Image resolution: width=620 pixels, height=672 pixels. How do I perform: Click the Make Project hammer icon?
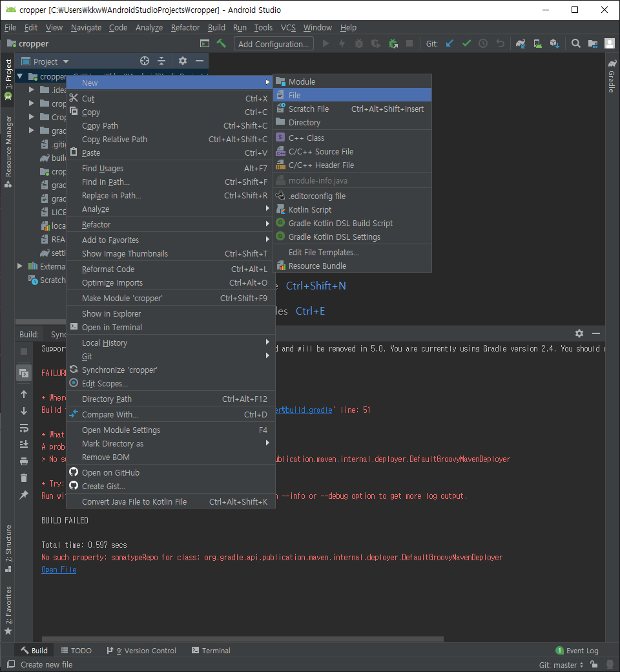tap(221, 43)
